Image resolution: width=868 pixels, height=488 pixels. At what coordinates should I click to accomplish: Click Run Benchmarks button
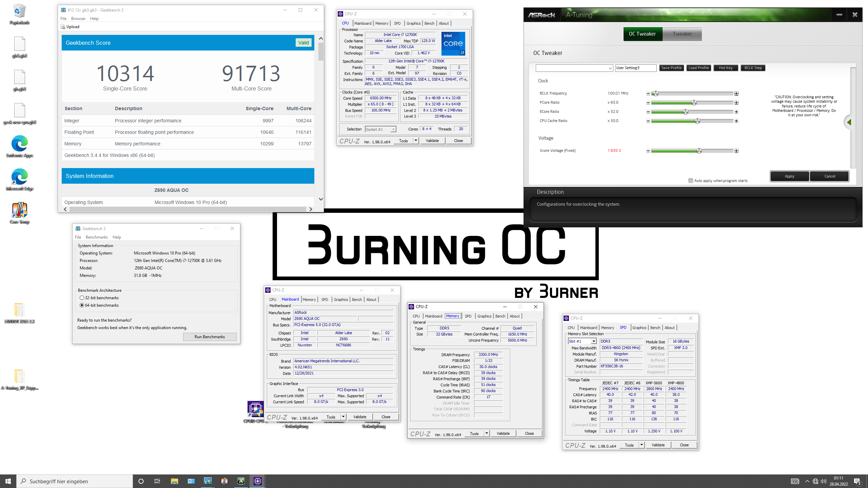[x=210, y=337]
